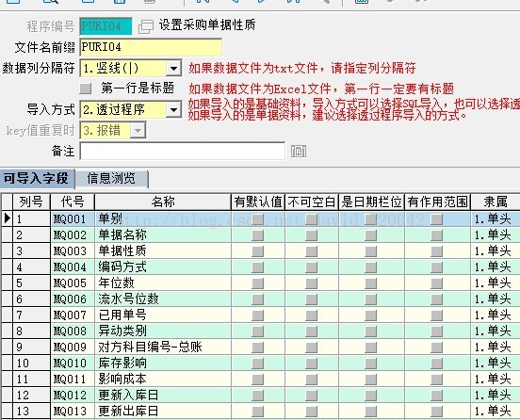Select the 异动类别 name cell

[x=163, y=331]
